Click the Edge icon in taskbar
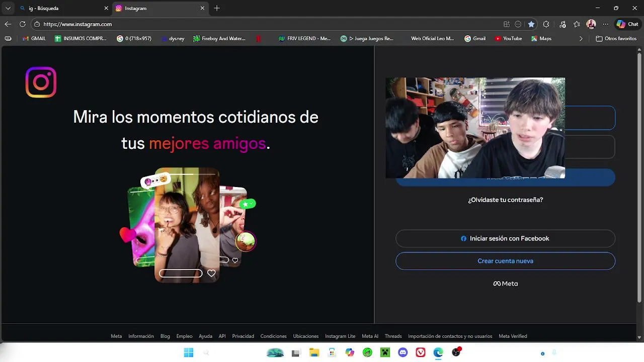The image size is (644, 362). click(x=438, y=353)
